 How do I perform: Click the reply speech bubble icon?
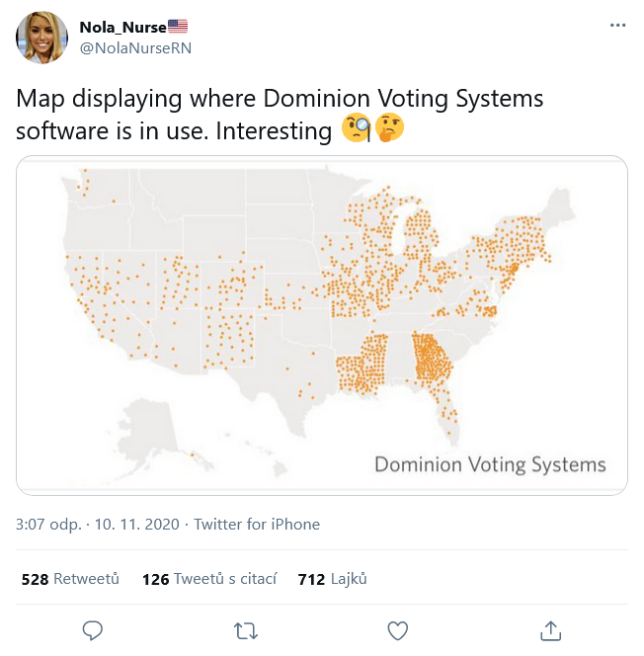click(94, 629)
